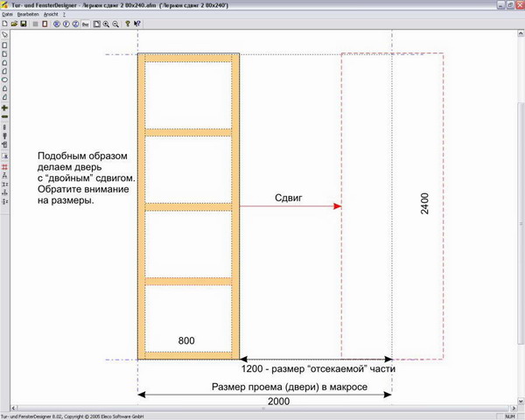Image resolution: width=525 pixels, height=420 pixels.
Task: Open the ? help menu
Action: point(65,15)
